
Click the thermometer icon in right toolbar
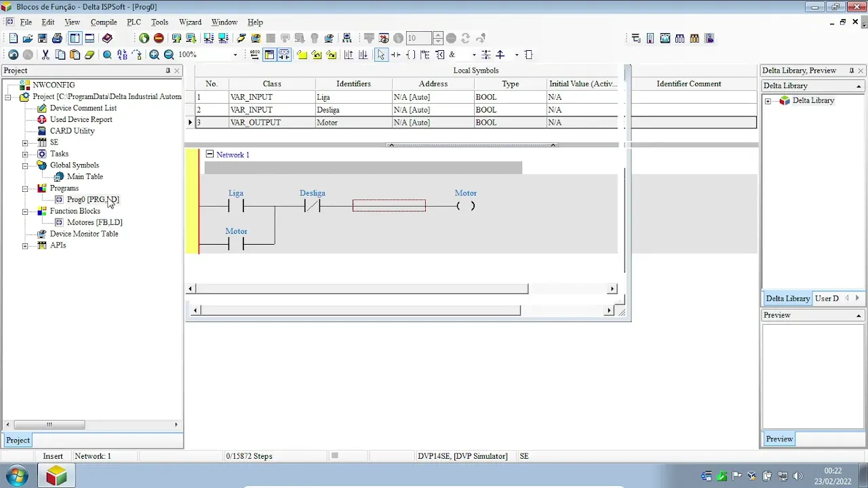[650, 39]
